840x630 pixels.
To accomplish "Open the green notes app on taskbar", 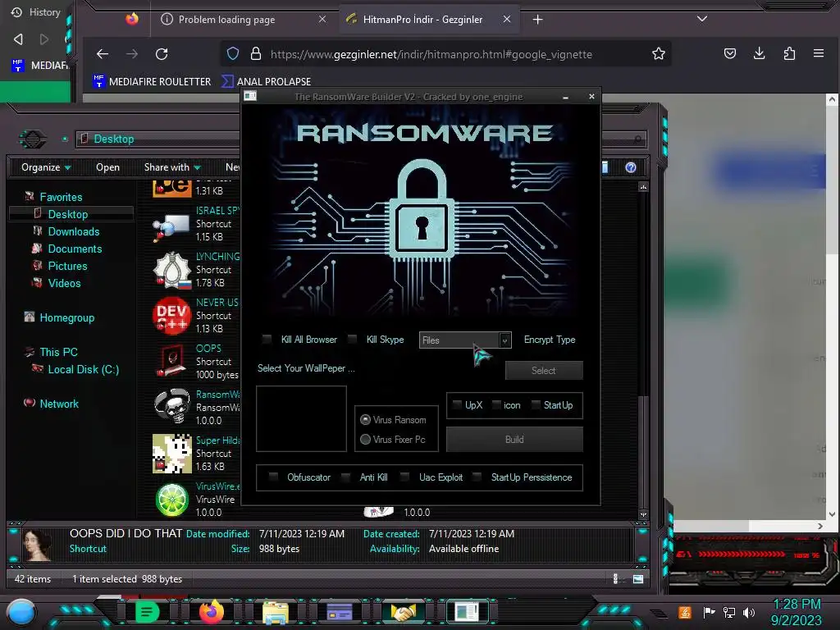I will (x=147, y=612).
